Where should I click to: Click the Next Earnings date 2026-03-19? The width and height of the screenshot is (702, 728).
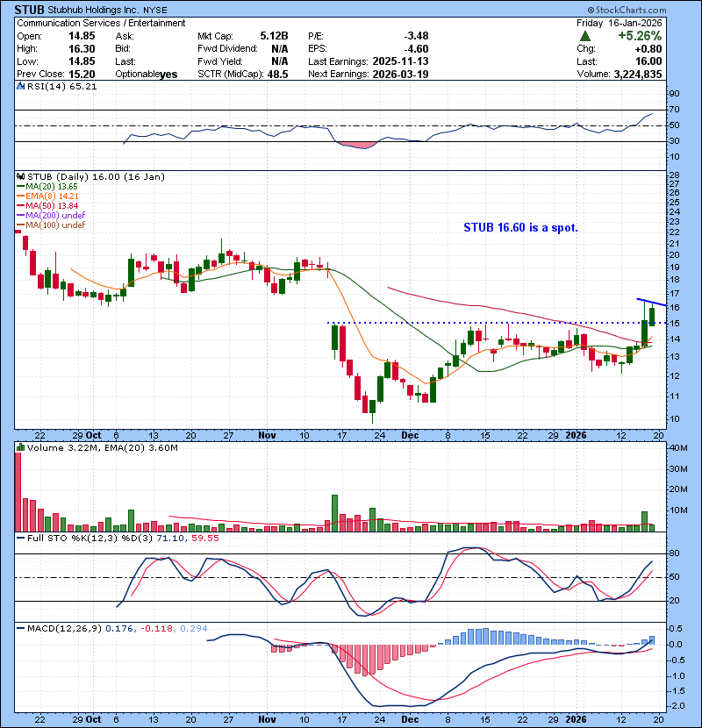(x=400, y=75)
